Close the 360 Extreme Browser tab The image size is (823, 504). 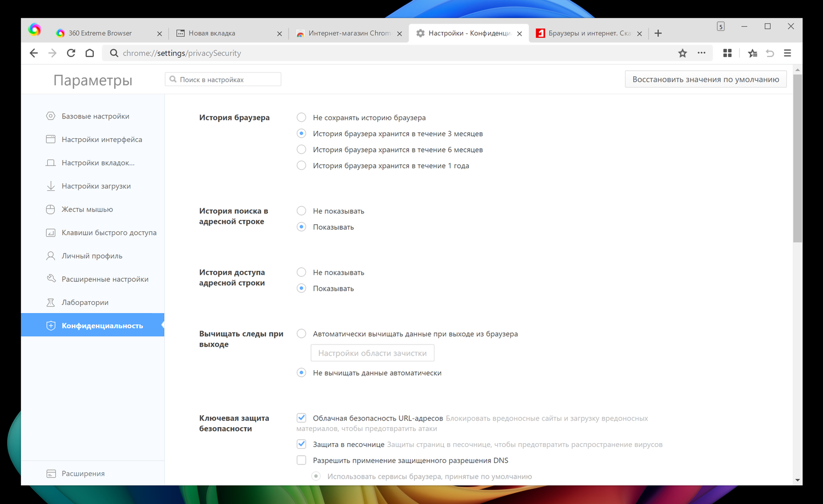click(160, 33)
